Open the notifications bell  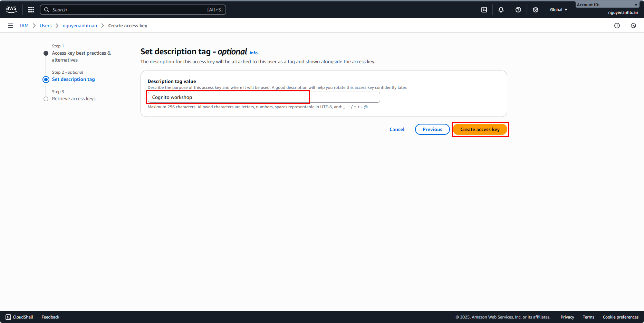pyautogui.click(x=501, y=10)
